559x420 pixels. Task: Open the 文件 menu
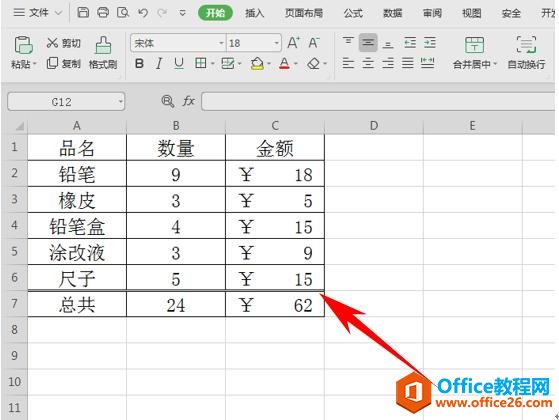37,13
